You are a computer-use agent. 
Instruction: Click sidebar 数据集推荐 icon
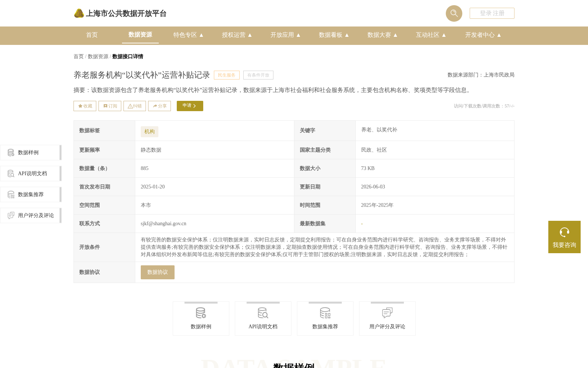click(11, 195)
